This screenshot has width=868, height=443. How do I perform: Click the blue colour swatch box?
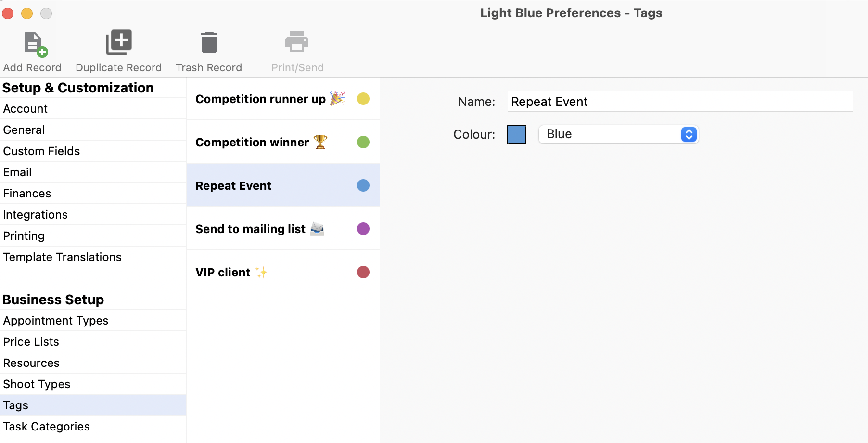click(x=517, y=135)
